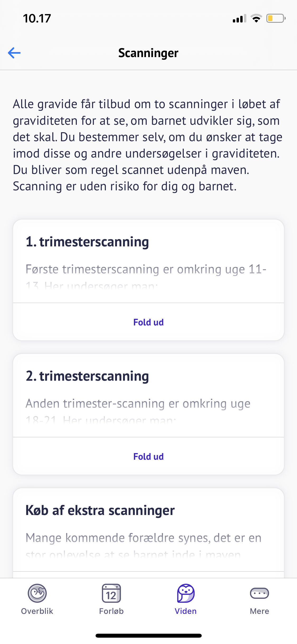Tap the Første trimesterscanning preview text

click(146, 270)
